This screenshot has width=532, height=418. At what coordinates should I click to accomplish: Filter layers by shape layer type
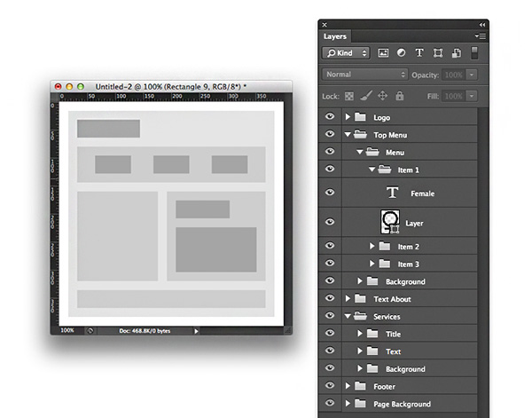(x=436, y=53)
